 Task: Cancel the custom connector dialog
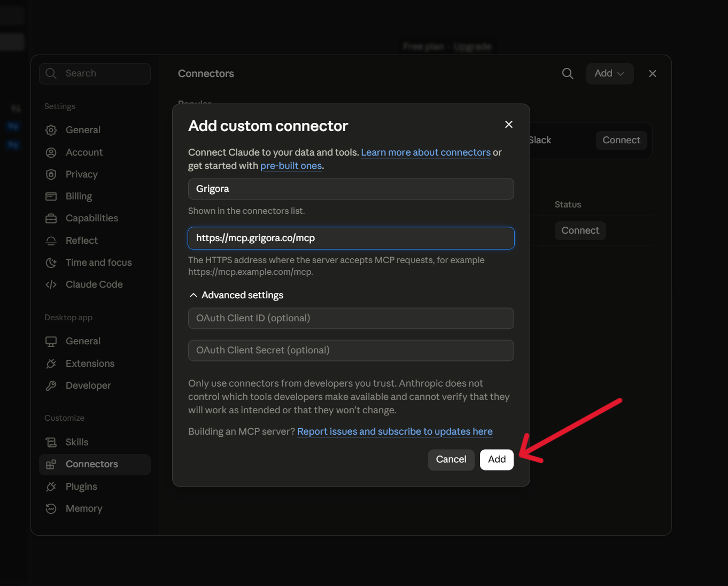click(451, 460)
